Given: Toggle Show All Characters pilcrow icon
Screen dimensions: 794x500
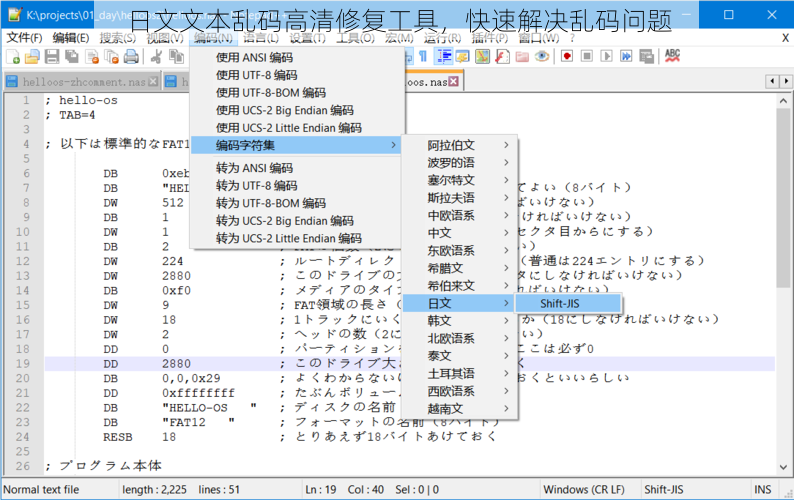Looking at the screenshot, I should [x=423, y=56].
